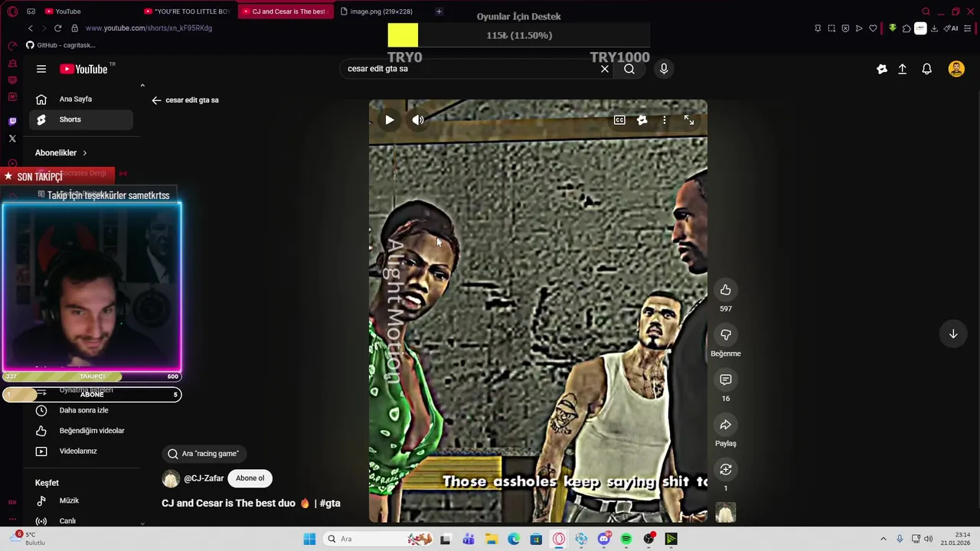980x551 pixels.
Task: Open Twitch in the Opera sidebar
Action: [x=12, y=121]
